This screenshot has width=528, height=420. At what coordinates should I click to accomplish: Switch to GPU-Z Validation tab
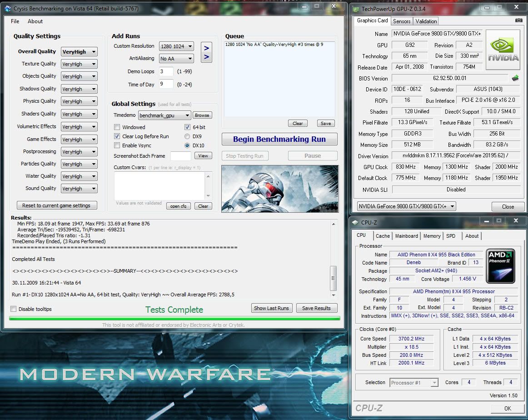(426, 21)
